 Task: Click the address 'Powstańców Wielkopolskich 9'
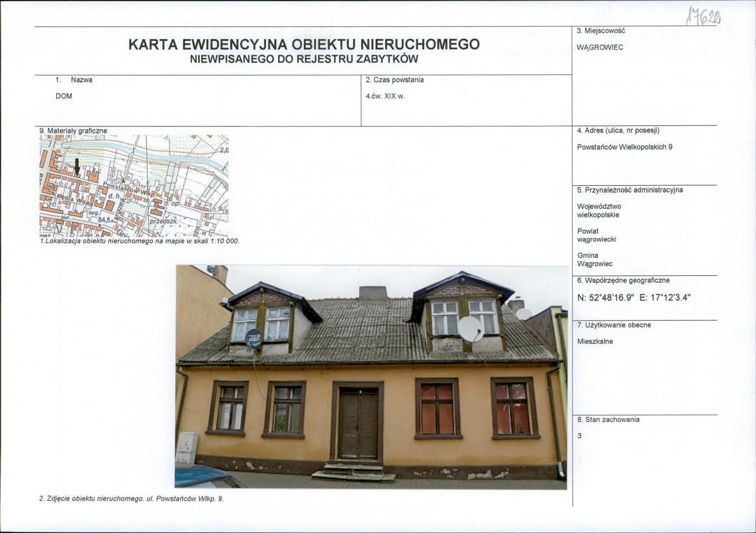pyautogui.click(x=624, y=147)
